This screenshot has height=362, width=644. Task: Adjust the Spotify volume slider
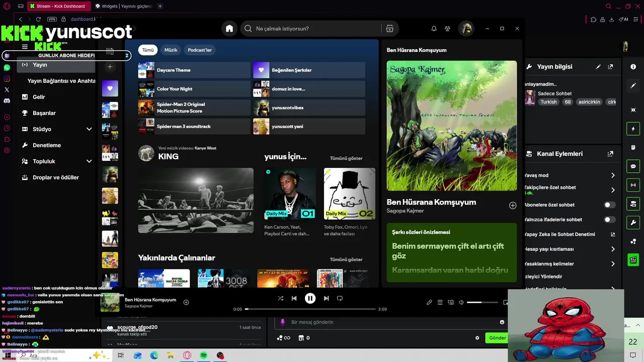coord(481,302)
